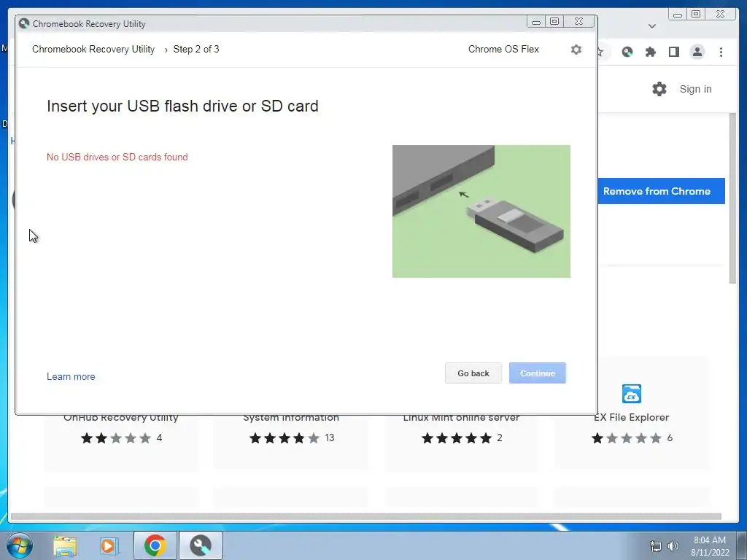The height and width of the screenshot is (560, 747).
Task: Open Chrome three-dot menu
Action: pos(721,52)
